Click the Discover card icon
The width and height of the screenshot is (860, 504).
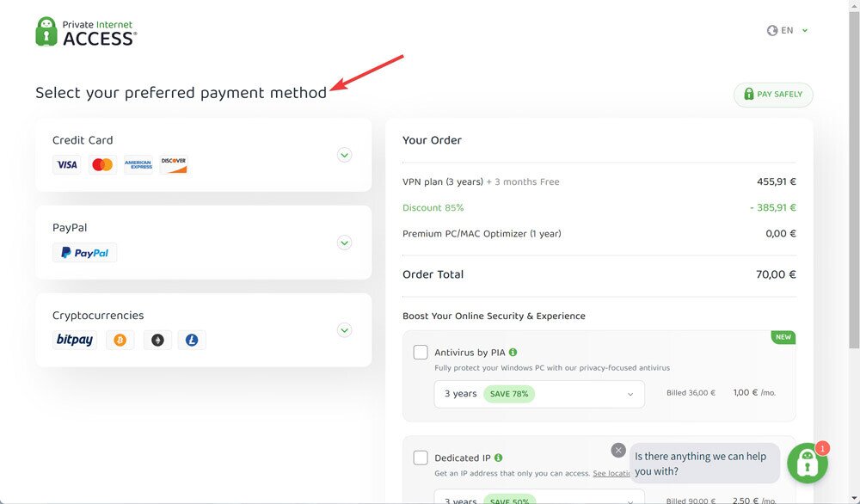click(x=174, y=164)
